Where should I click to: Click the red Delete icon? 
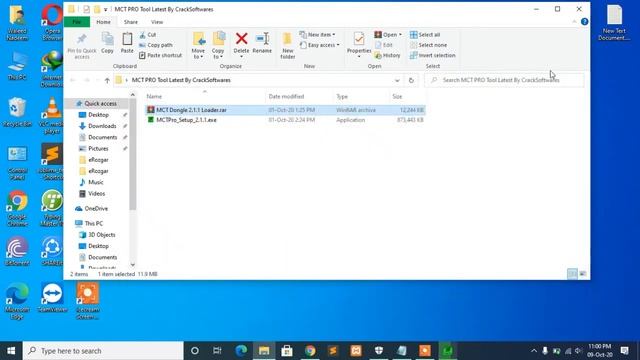pos(241,39)
